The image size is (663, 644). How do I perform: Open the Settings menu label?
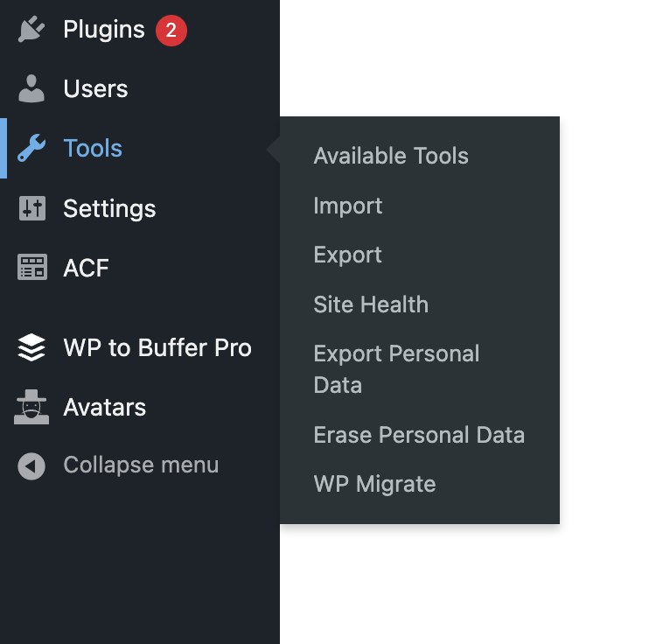click(109, 208)
